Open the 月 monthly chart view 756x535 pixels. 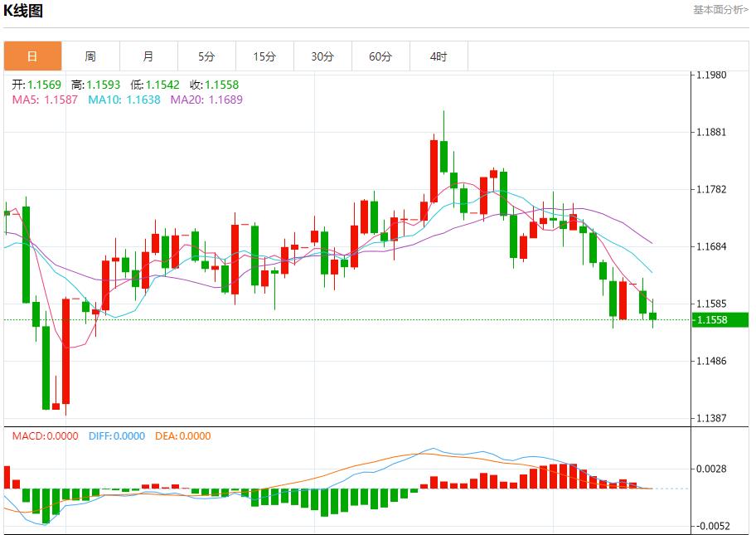(148, 56)
